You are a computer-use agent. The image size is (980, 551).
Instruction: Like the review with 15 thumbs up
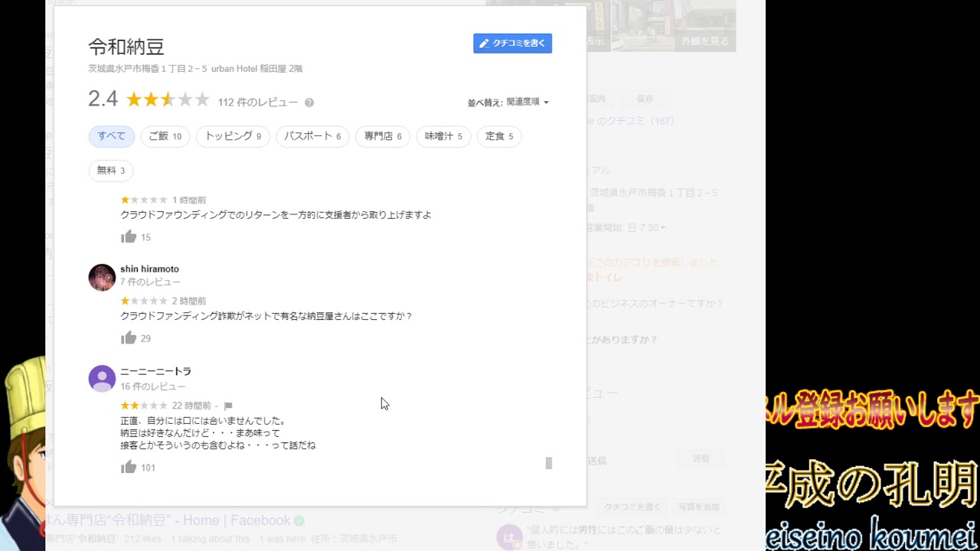point(129,236)
